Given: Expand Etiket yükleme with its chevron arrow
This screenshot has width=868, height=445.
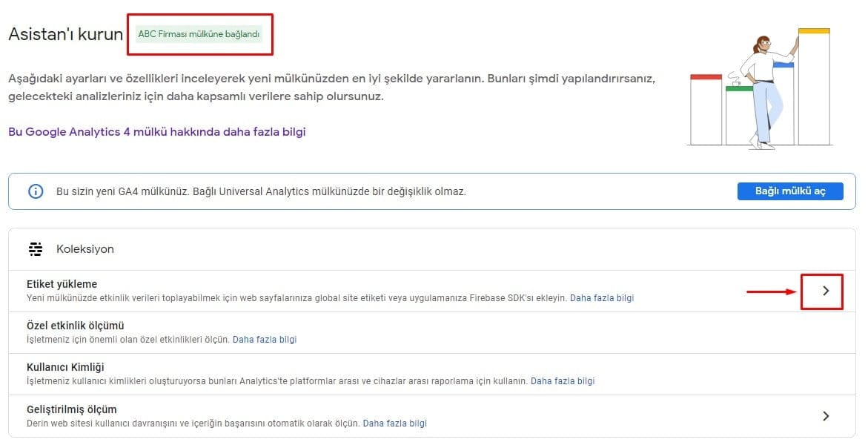Looking at the screenshot, I should pos(826,291).
